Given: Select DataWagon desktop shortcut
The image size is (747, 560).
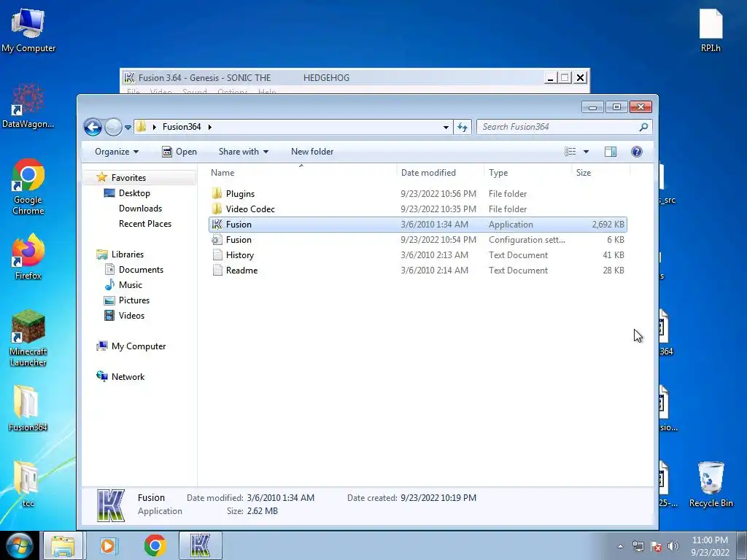Looking at the screenshot, I should coord(28,106).
